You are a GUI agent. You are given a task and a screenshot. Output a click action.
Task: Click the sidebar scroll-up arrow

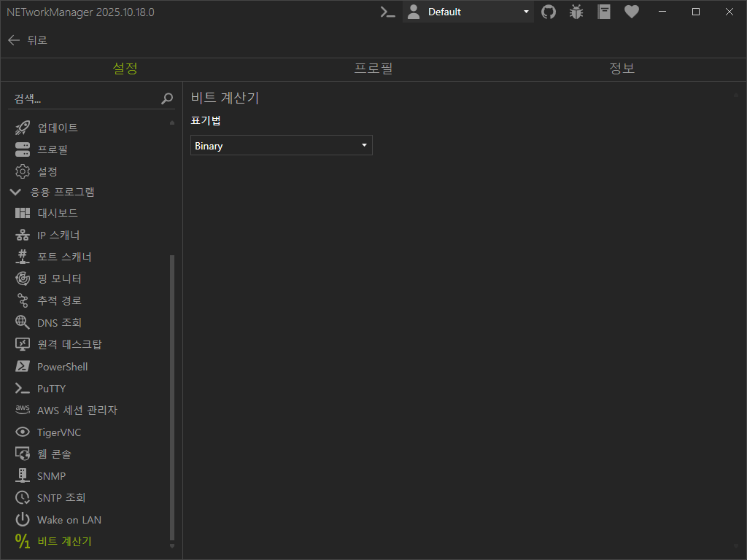172,122
